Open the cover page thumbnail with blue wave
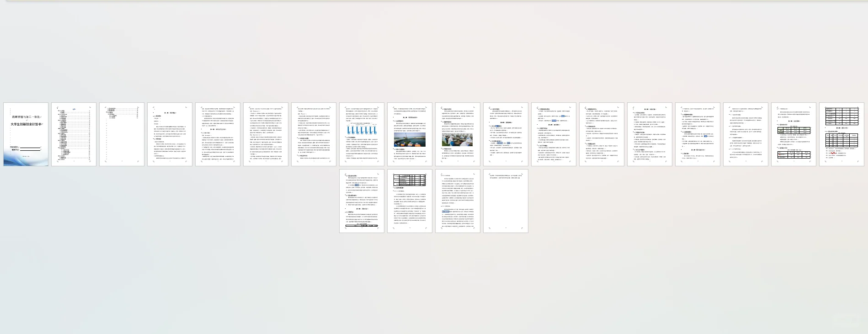 click(26, 134)
